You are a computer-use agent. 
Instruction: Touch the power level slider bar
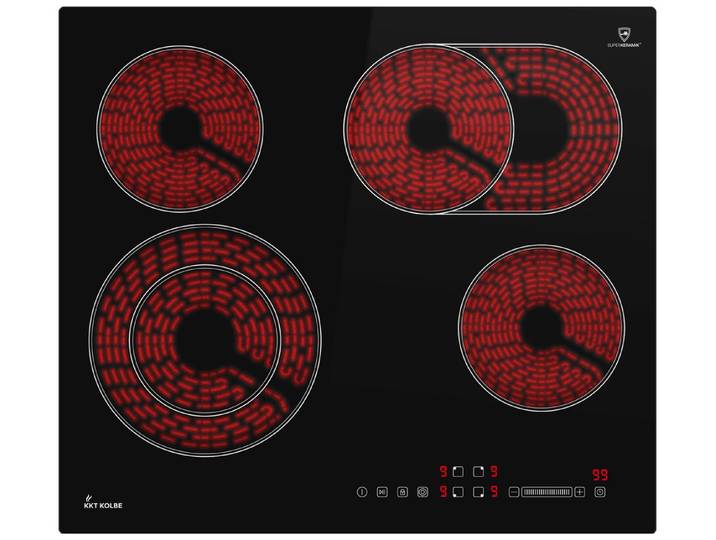pyautogui.click(x=547, y=492)
